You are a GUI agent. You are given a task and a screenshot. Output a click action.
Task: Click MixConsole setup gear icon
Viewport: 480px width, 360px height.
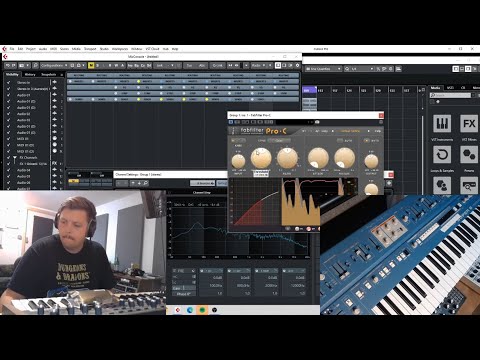(x=297, y=65)
